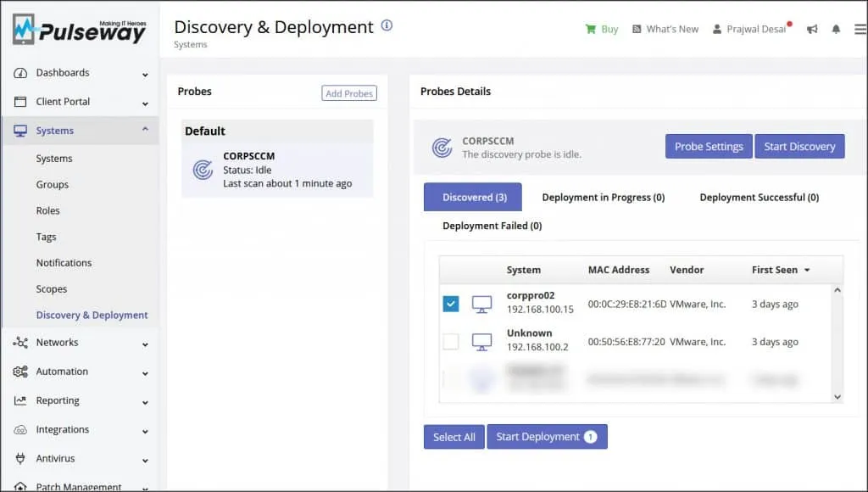Image resolution: width=868 pixels, height=492 pixels.
Task: Click the Systems monitor icon in sidebar
Action: [x=20, y=131]
